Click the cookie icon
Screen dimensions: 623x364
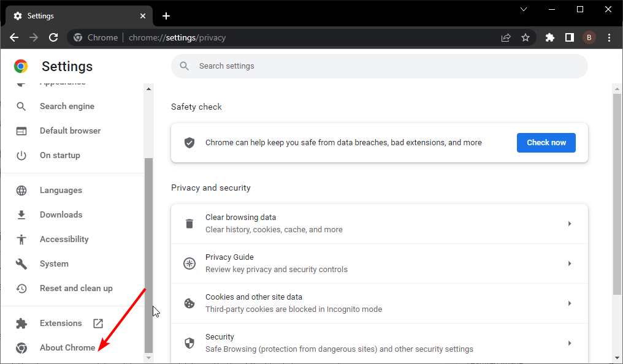pos(189,303)
